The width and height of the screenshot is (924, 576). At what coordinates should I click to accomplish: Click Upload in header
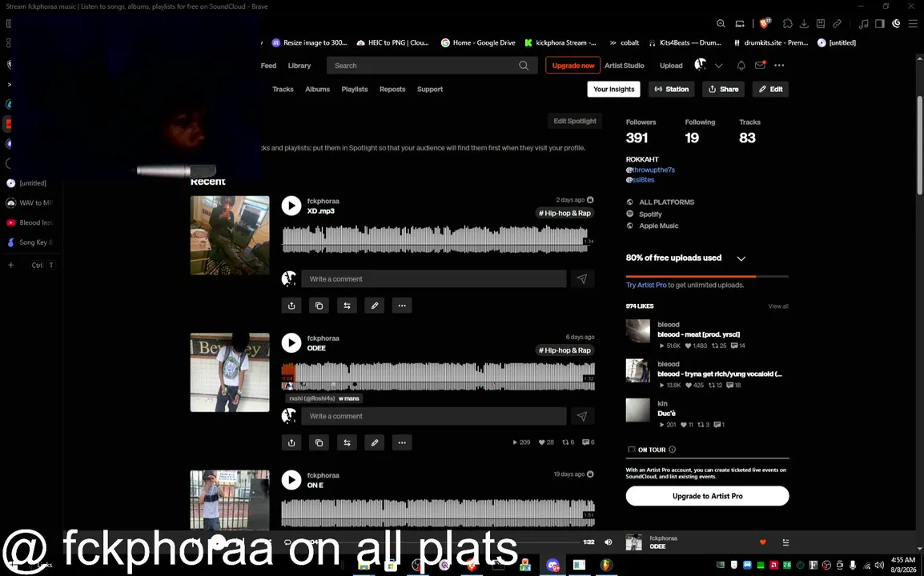671,66
